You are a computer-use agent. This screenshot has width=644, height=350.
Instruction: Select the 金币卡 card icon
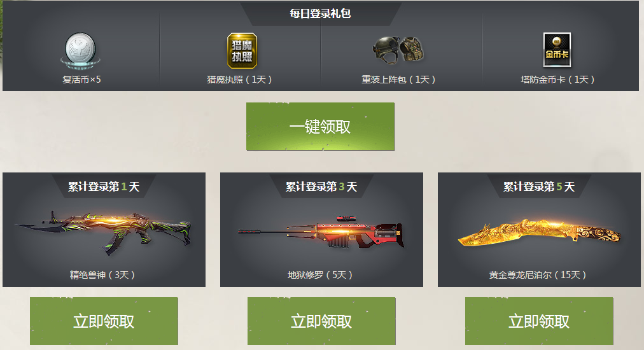pos(557,50)
